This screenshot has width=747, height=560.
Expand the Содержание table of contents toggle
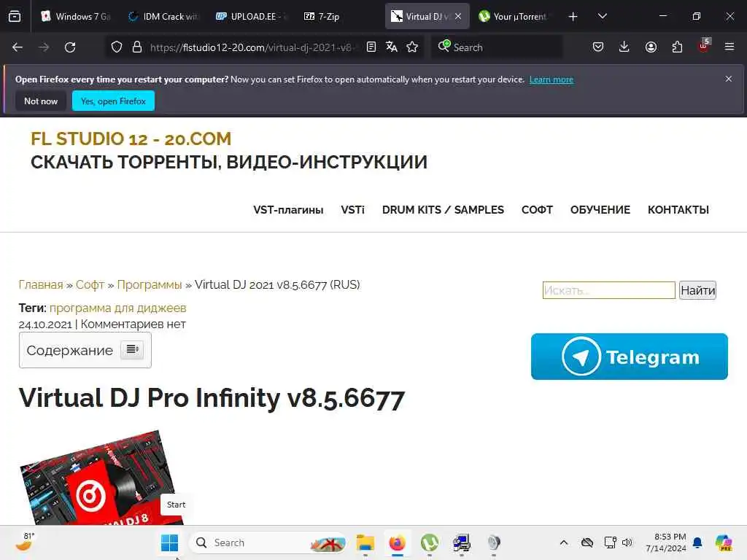132,349
